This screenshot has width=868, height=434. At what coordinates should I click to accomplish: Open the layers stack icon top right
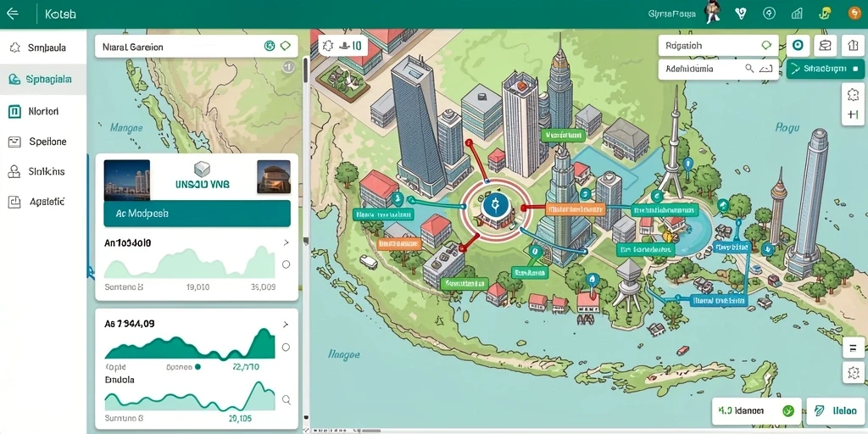pyautogui.click(x=826, y=46)
